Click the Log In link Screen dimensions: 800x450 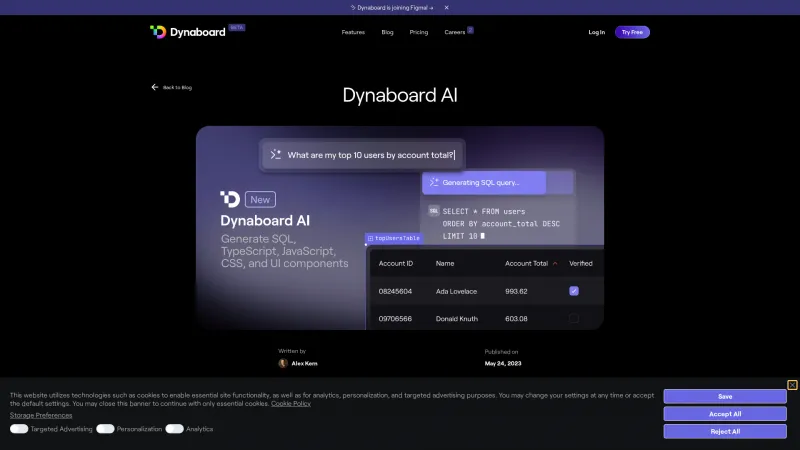pos(596,32)
